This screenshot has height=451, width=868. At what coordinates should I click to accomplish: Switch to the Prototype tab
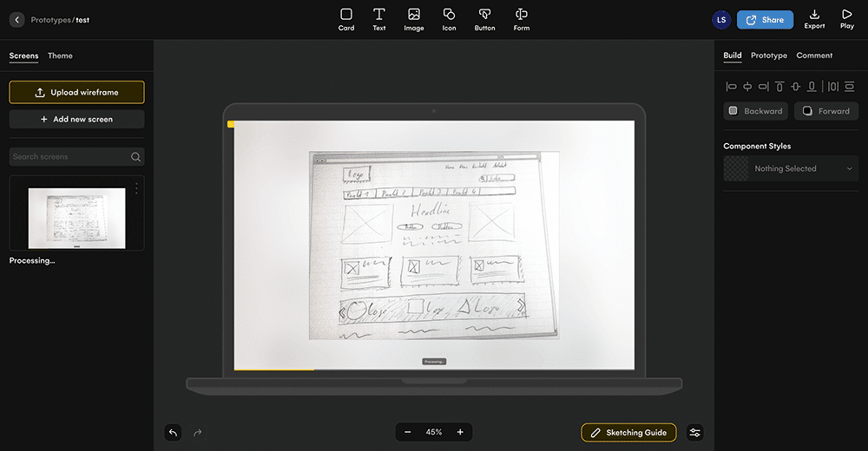coord(768,56)
